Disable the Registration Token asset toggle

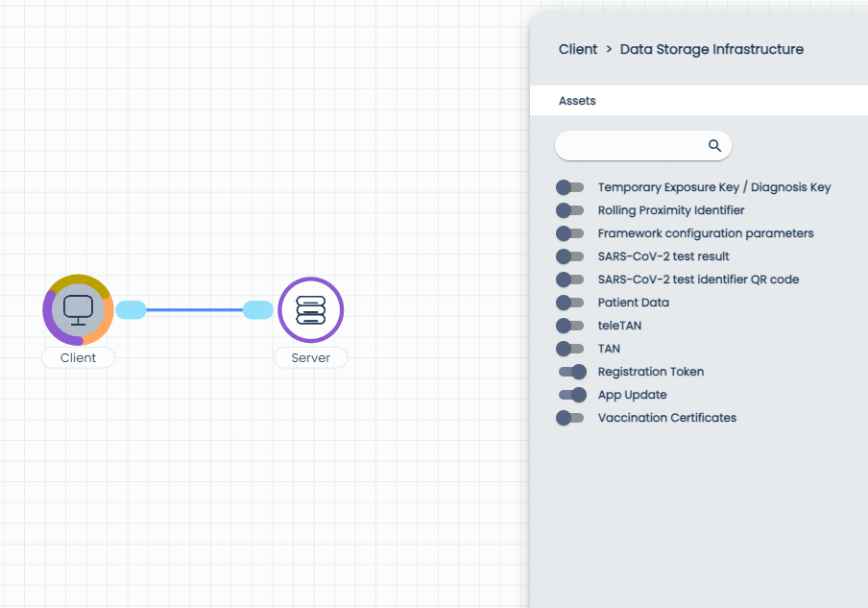click(570, 372)
